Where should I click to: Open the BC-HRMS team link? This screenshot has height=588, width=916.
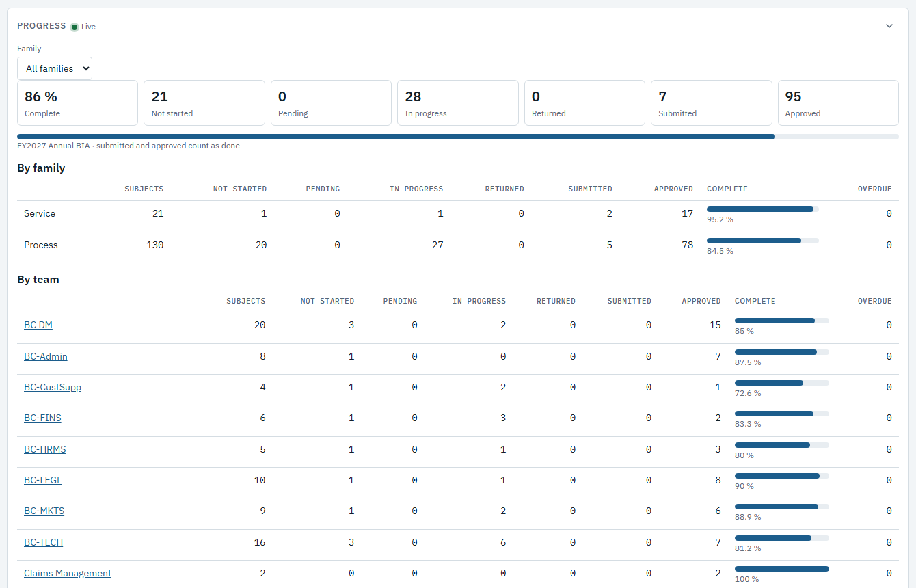pyautogui.click(x=45, y=449)
